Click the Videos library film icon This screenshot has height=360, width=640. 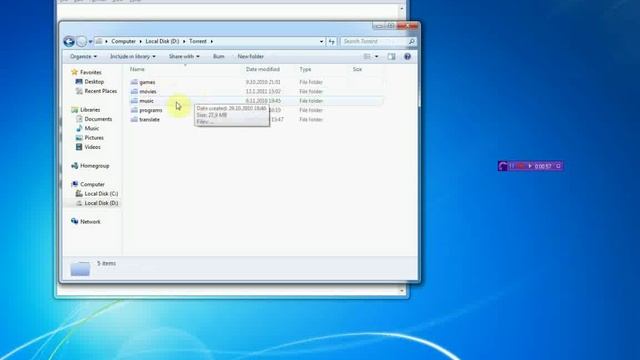(x=79, y=147)
